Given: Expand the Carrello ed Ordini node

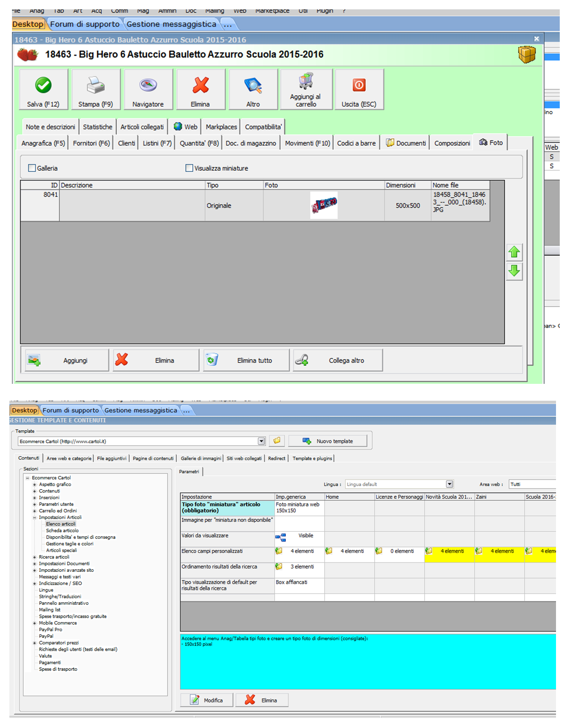Looking at the screenshot, I should tap(34, 511).
